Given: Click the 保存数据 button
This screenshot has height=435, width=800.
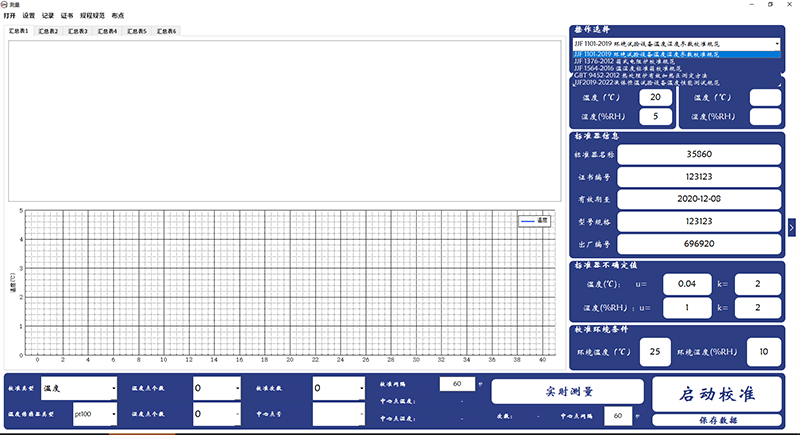Looking at the screenshot, I should pyautogui.click(x=717, y=420).
